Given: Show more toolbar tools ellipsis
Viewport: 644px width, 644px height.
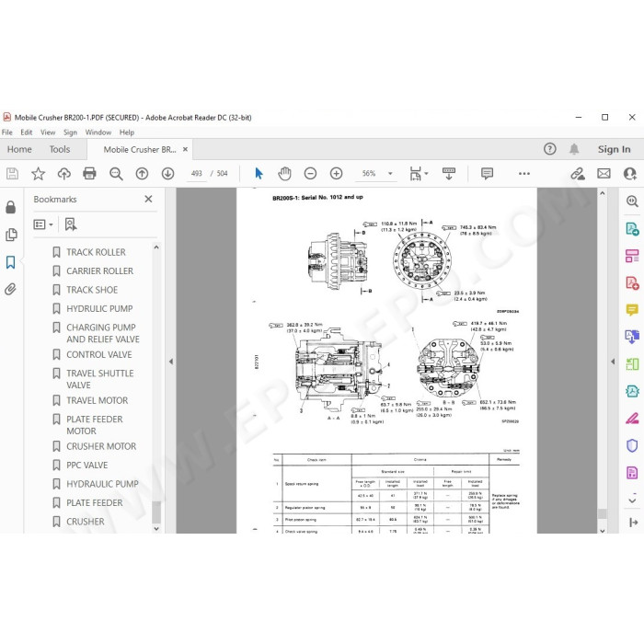Looking at the screenshot, I should point(524,174).
